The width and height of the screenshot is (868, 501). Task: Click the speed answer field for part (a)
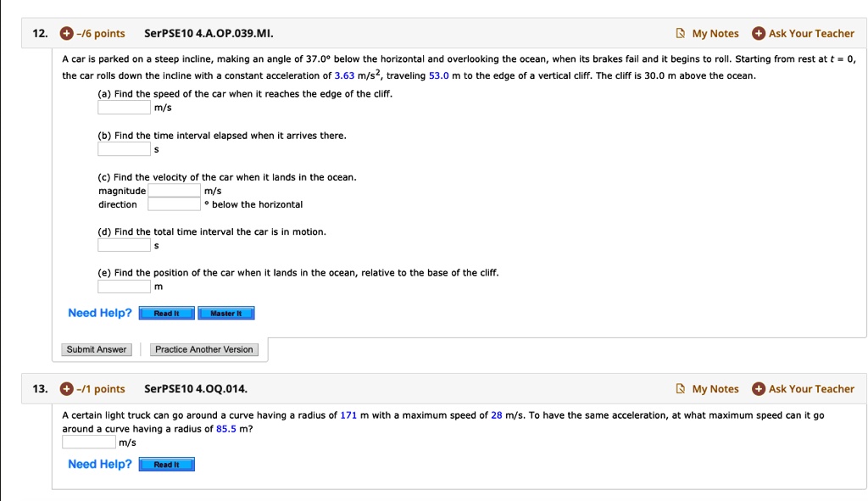[x=123, y=108]
